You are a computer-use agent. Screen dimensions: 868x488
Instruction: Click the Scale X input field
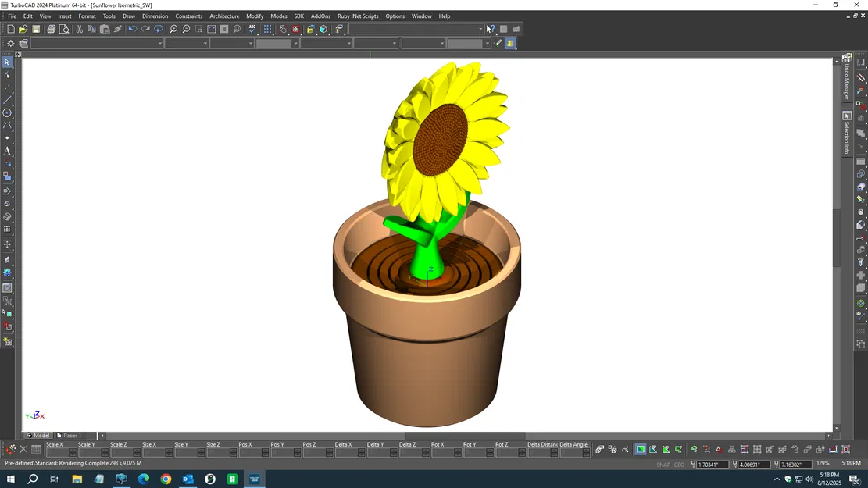[x=57, y=453]
